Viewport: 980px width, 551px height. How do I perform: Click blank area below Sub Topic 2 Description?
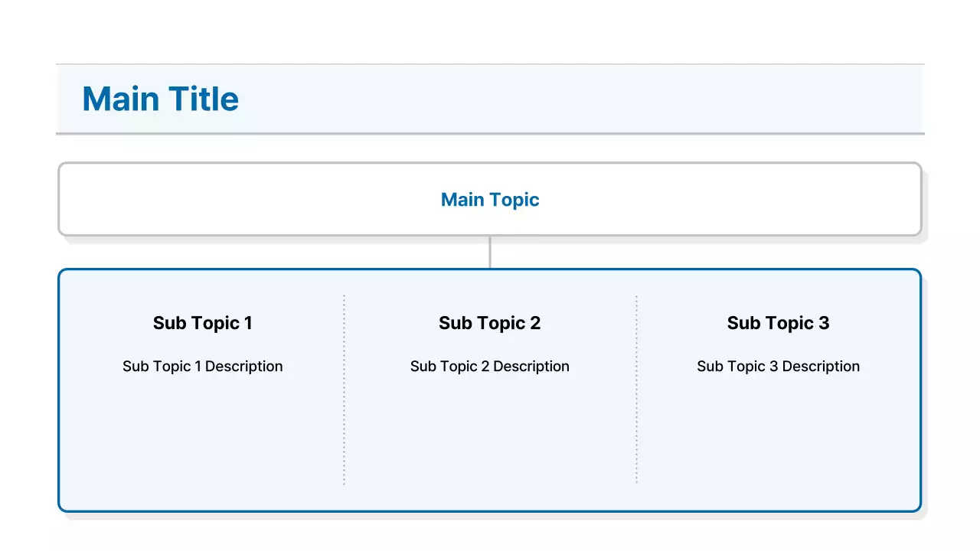coord(489,436)
